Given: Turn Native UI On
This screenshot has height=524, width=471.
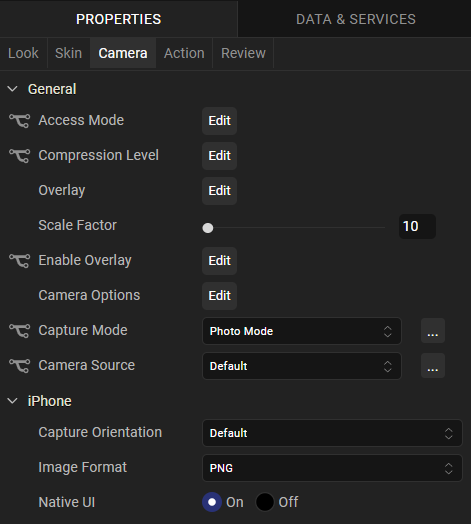Looking at the screenshot, I should point(212,502).
